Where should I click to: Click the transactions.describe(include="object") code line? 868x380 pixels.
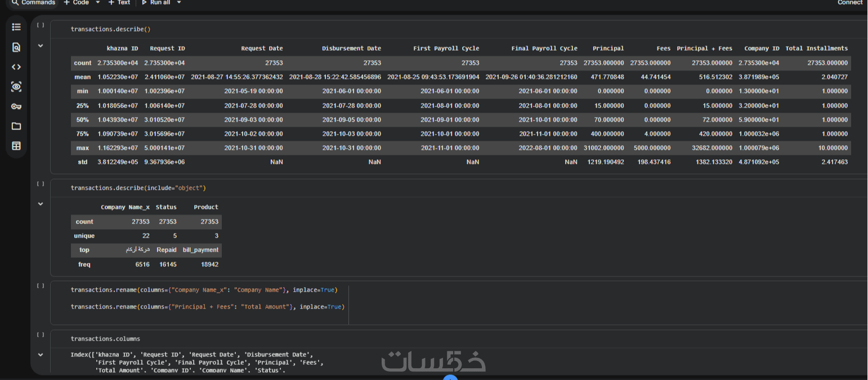click(138, 188)
